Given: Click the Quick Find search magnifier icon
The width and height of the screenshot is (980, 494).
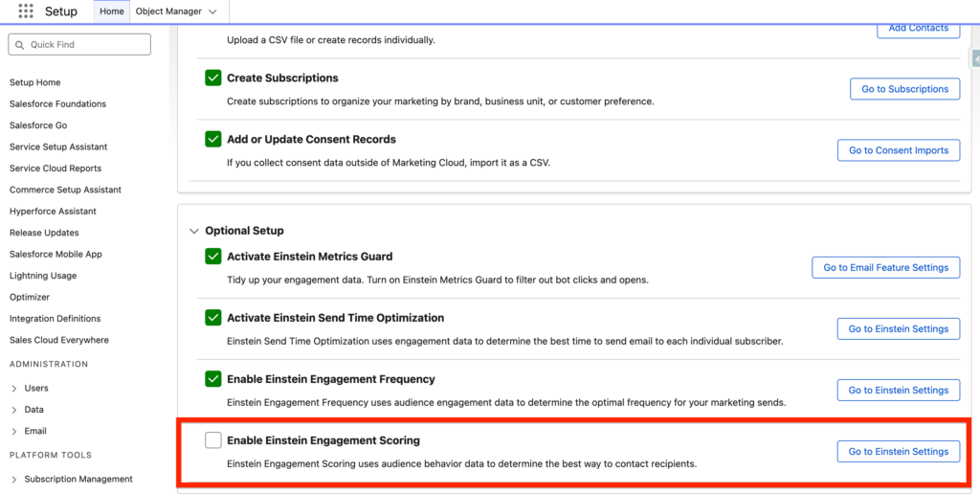Looking at the screenshot, I should point(20,45).
